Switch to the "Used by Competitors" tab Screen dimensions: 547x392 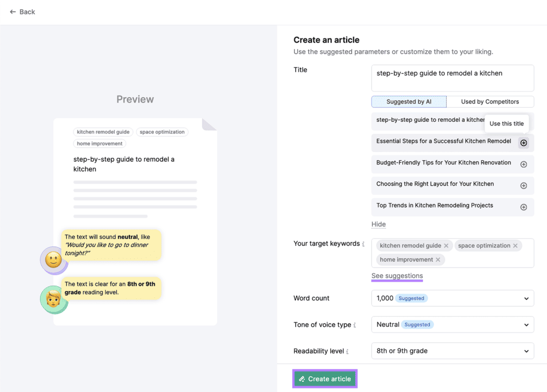point(490,101)
